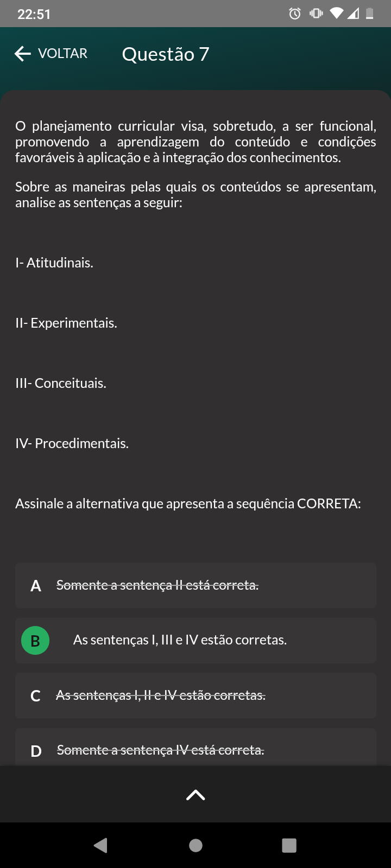Tap the Wi-Fi signal status icon
The image size is (391, 868).
click(336, 13)
